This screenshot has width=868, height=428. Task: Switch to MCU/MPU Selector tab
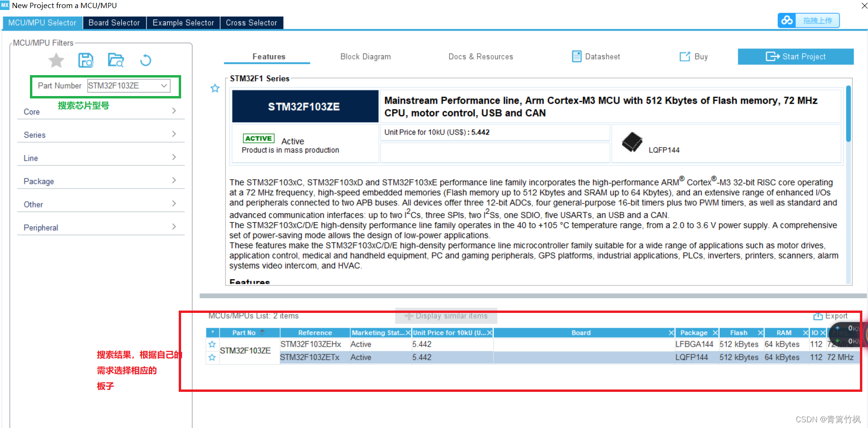pos(42,23)
